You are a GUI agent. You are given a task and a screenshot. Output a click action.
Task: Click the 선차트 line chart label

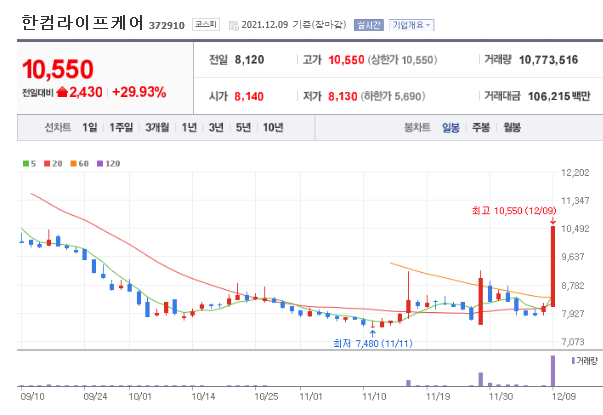[x=58, y=127]
